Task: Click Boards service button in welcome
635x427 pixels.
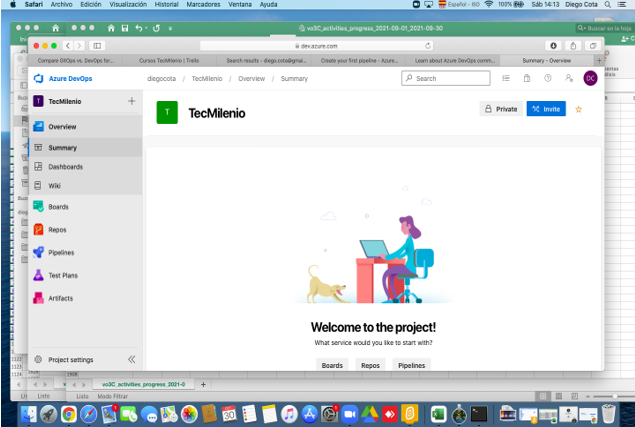Action: click(332, 365)
